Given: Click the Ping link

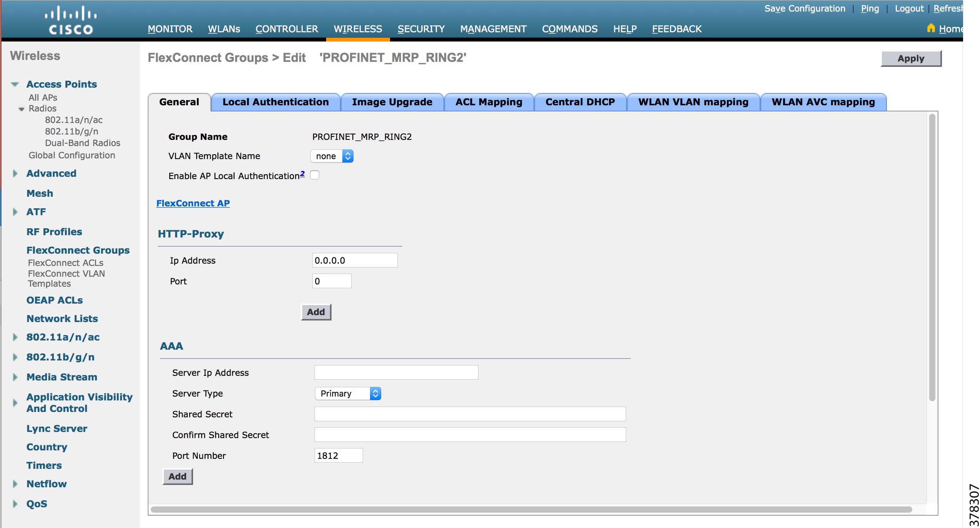Looking at the screenshot, I should [870, 8].
